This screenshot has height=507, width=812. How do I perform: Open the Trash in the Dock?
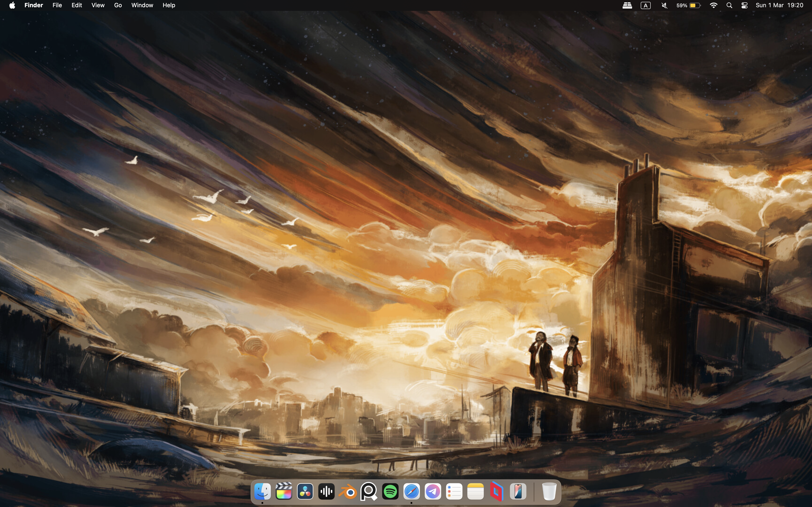549,492
